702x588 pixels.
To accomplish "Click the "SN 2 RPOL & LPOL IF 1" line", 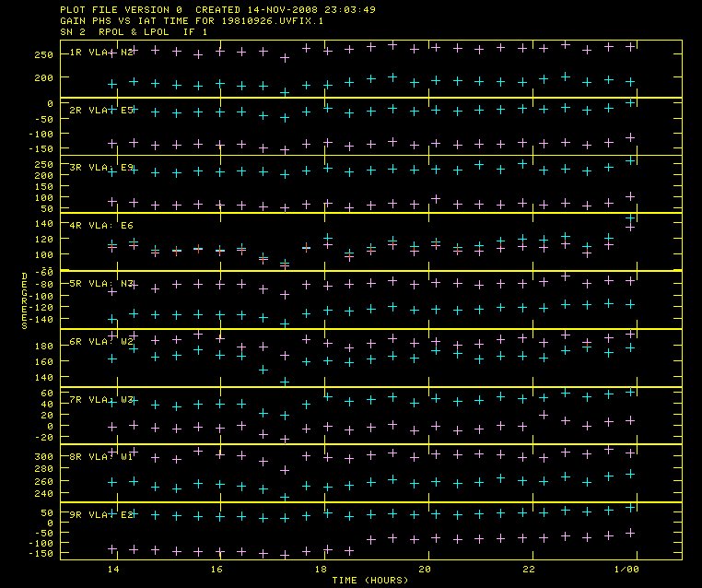I will point(135,32).
